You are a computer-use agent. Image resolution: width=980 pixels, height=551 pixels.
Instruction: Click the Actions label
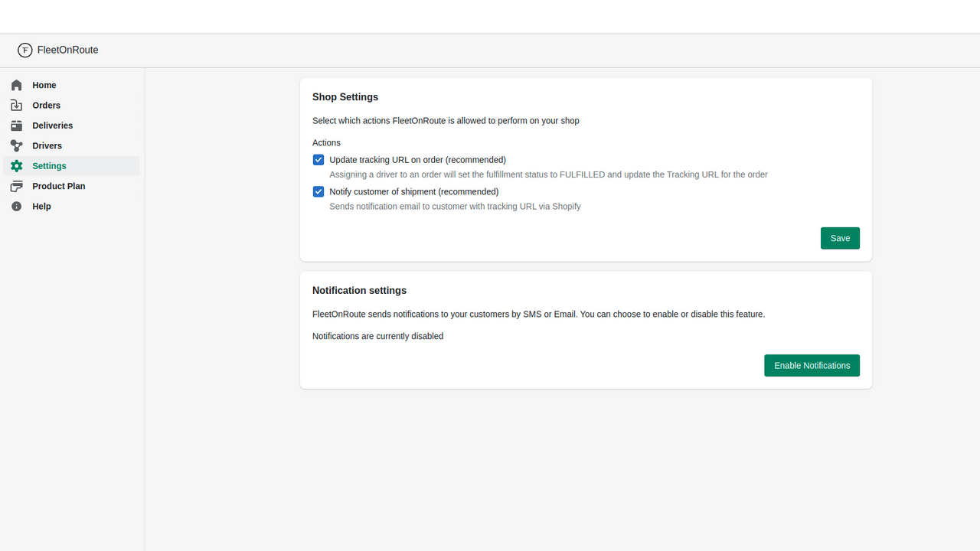tap(326, 143)
